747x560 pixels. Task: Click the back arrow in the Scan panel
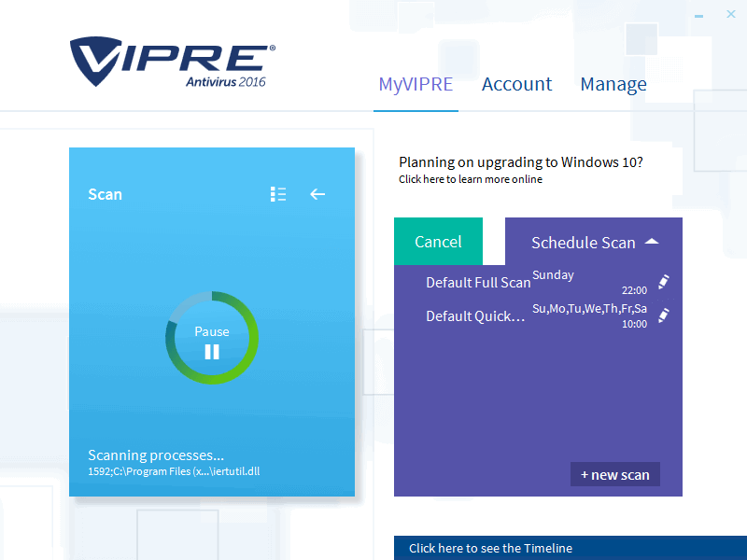pyautogui.click(x=317, y=194)
